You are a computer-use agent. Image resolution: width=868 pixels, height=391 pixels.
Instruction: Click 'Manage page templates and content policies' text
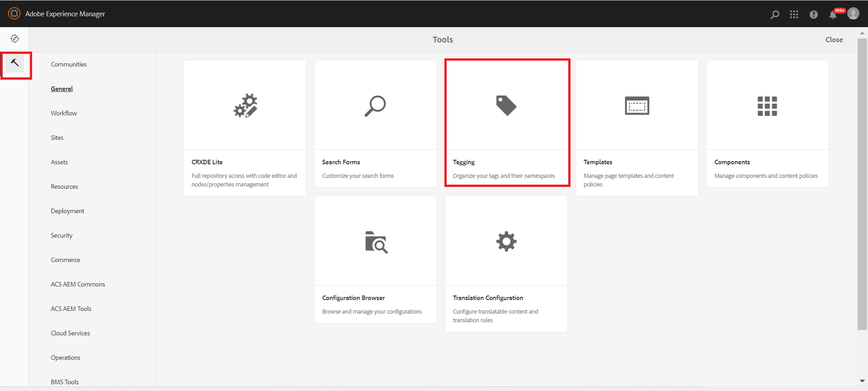pos(628,180)
